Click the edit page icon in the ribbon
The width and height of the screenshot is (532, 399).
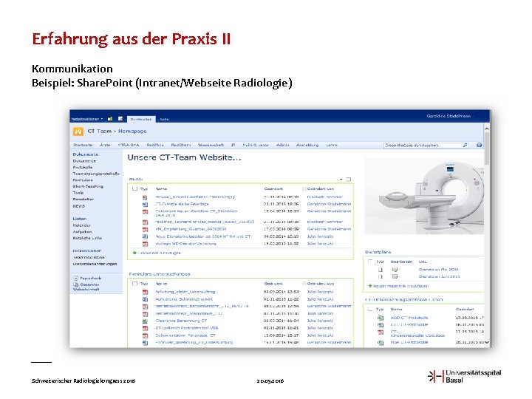pyautogui.click(x=120, y=119)
